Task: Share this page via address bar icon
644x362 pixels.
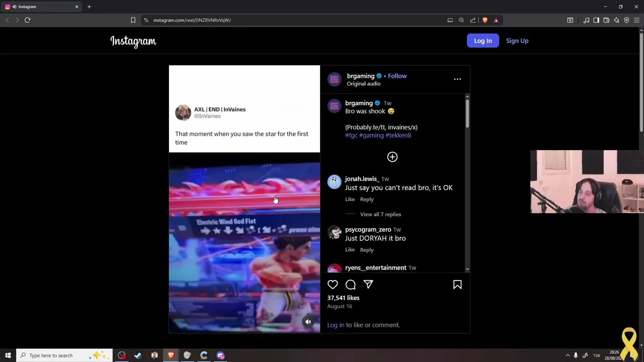Action: click(x=473, y=20)
